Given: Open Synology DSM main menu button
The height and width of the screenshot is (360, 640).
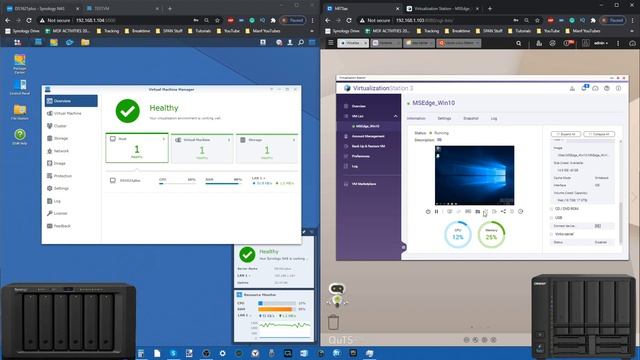Looking at the screenshot, I should pyautogui.click(x=17, y=42).
